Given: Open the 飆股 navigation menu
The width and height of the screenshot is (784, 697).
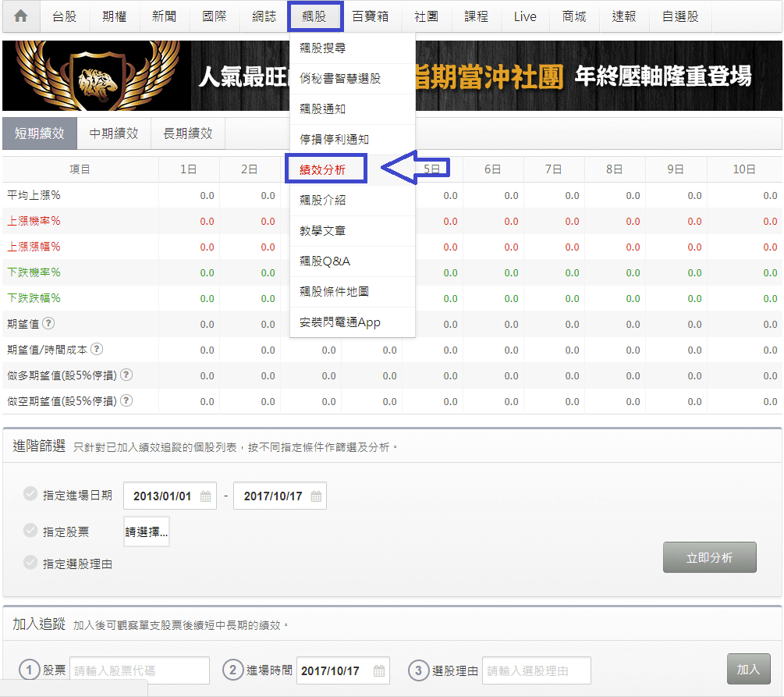Looking at the screenshot, I should 314,16.
